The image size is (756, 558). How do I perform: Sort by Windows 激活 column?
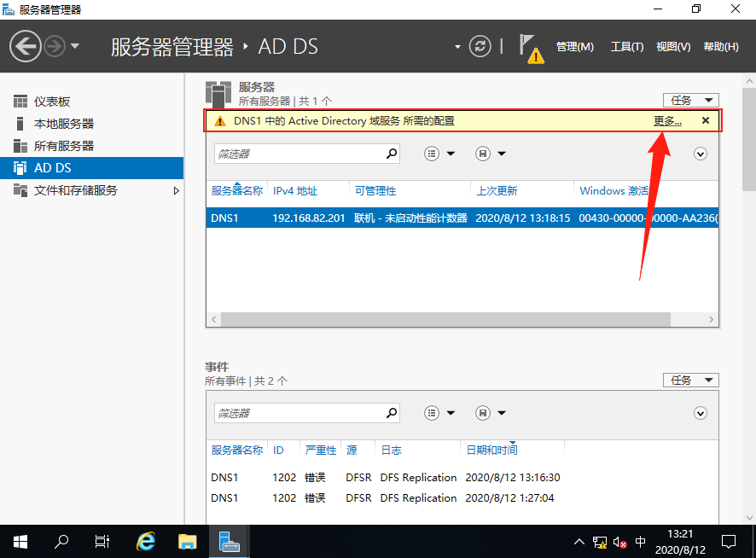[614, 191]
